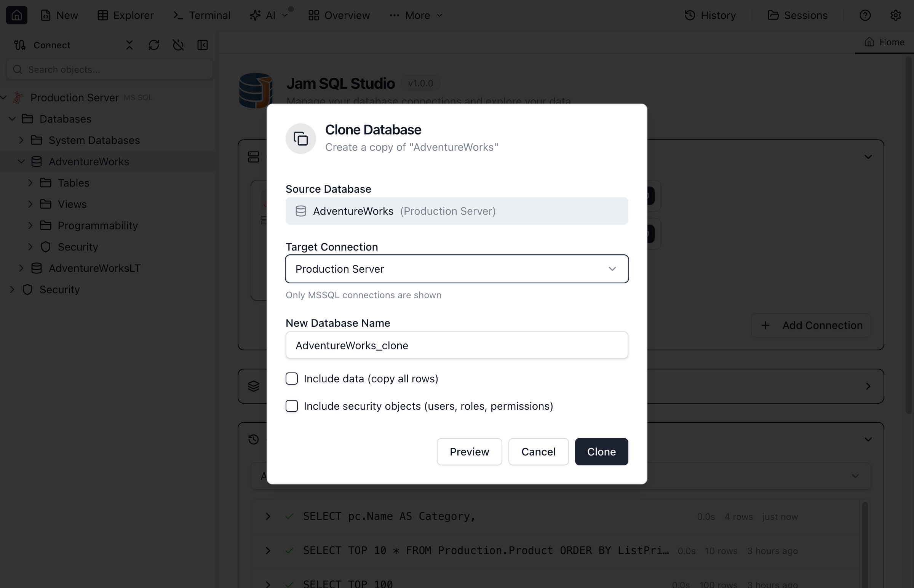Image resolution: width=914 pixels, height=588 pixels.
Task: Open the More menu
Action: coord(416,15)
